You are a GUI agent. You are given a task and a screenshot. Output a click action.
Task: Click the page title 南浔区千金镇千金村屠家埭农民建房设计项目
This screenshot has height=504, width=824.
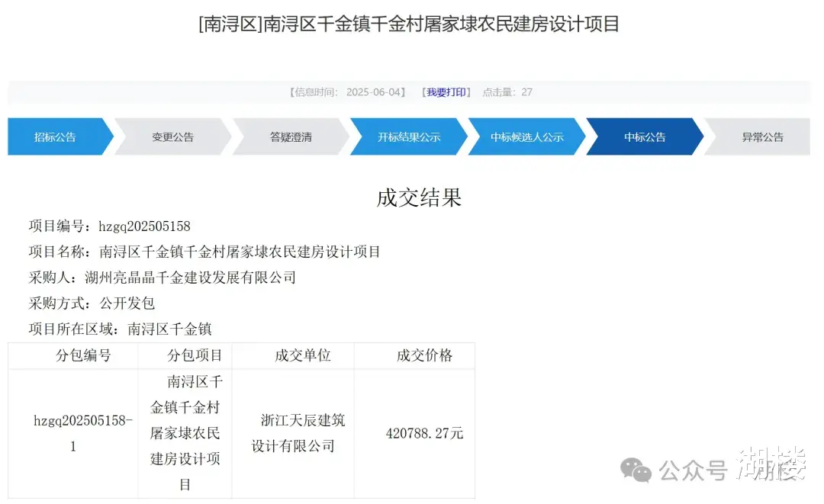pyautogui.click(x=410, y=24)
